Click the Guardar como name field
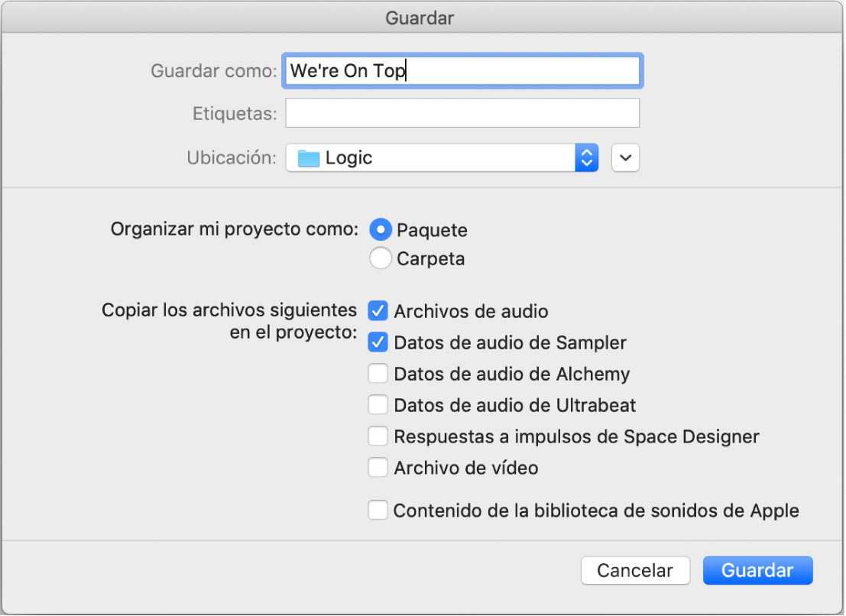 [462, 71]
